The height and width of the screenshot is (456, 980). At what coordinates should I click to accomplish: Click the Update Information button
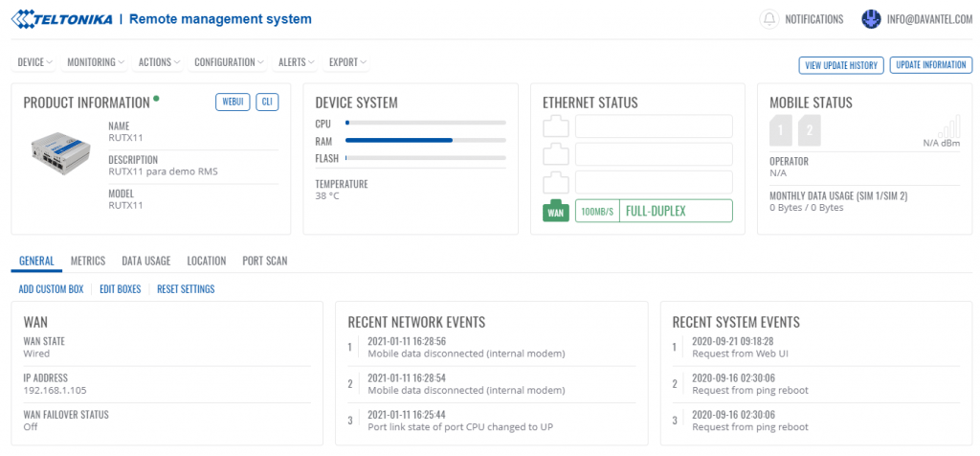(931, 65)
